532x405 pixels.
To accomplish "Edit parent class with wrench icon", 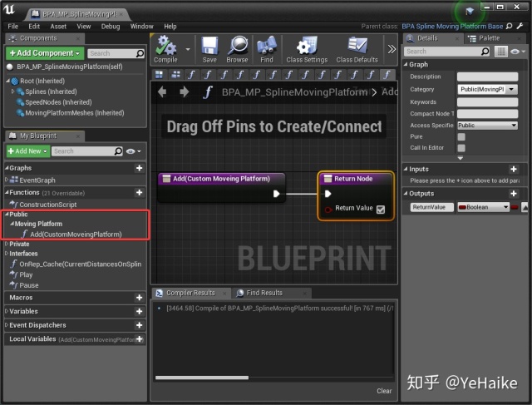I will click(520, 26).
